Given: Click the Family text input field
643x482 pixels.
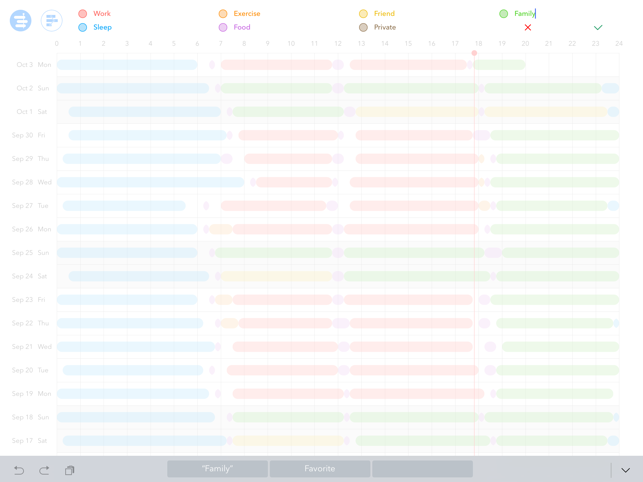Looking at the screenshot, I should [526, 14].
